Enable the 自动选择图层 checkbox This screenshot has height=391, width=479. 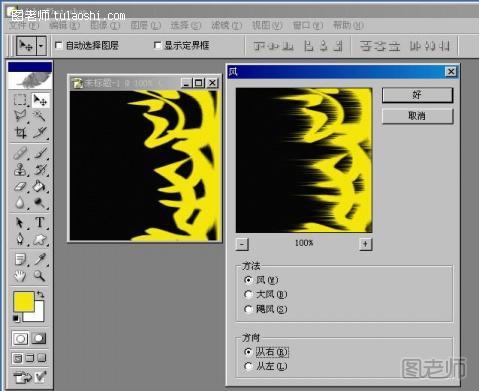[x=59, y=45]
